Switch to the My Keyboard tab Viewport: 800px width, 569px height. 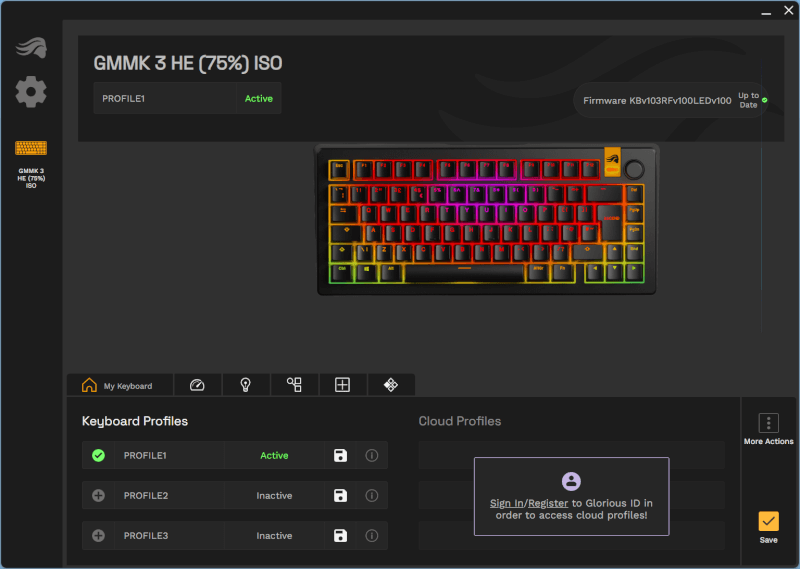coord(119,385)
